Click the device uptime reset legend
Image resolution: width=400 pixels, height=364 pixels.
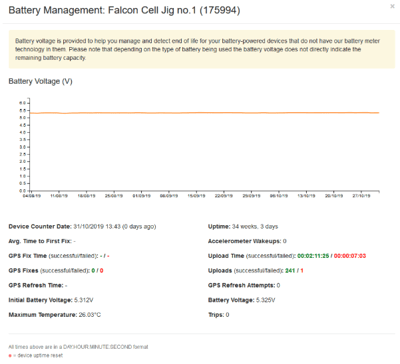pos(36,355)
